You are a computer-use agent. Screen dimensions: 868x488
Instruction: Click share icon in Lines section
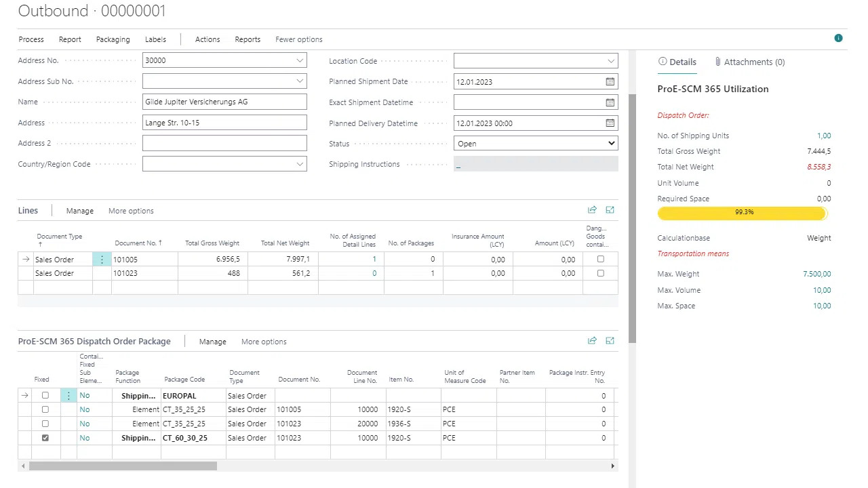(x=592, y=210)
